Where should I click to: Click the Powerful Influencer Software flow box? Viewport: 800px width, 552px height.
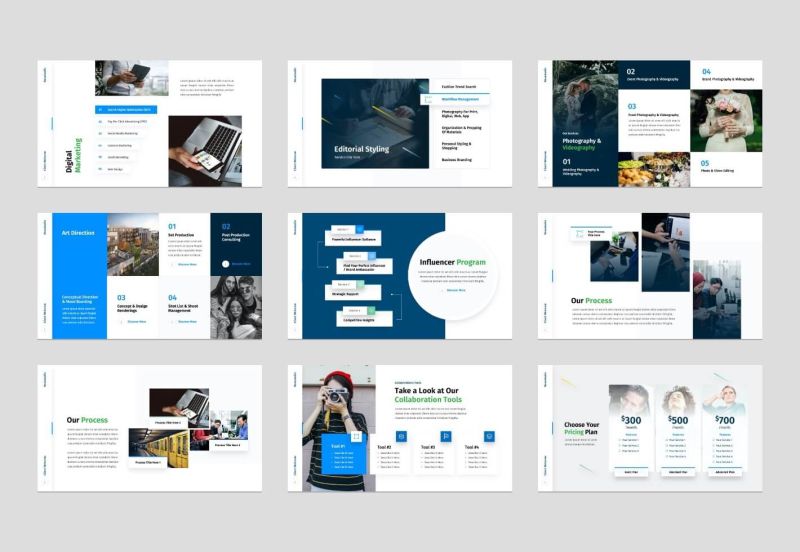point(353,236)
